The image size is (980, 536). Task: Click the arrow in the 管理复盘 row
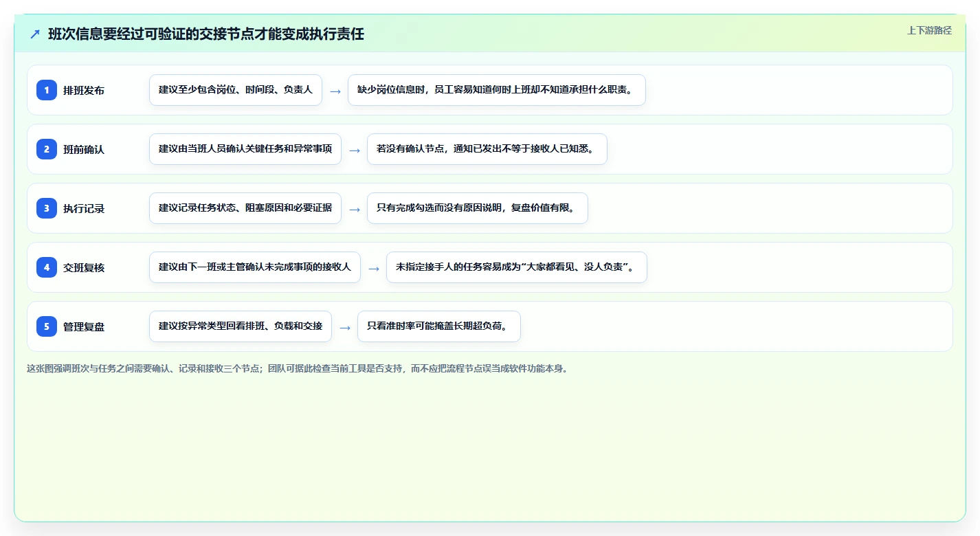(x=345, y=327)
